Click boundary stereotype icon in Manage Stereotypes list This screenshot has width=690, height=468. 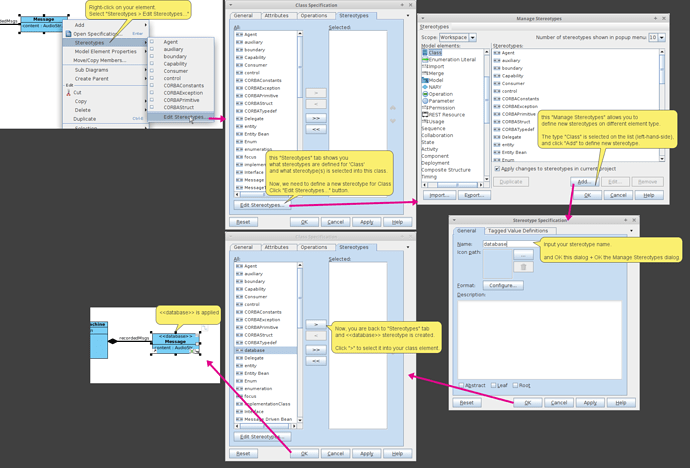tap(497, 68)
